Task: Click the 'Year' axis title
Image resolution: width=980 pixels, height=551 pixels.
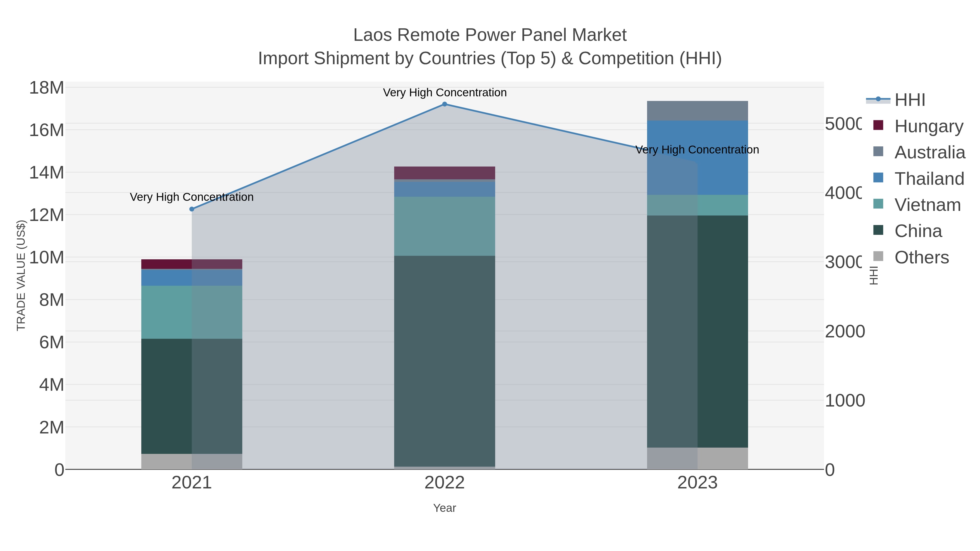Action: coord(444,508)
